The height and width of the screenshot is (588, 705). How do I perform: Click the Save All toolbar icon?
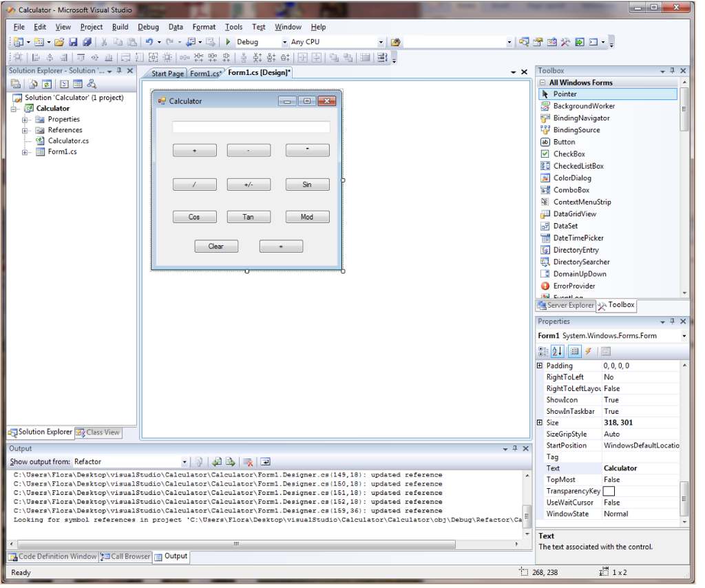pos(87,42)
